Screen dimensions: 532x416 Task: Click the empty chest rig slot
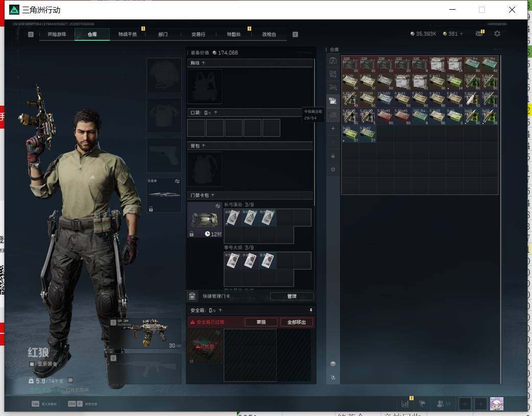[205, 86]
